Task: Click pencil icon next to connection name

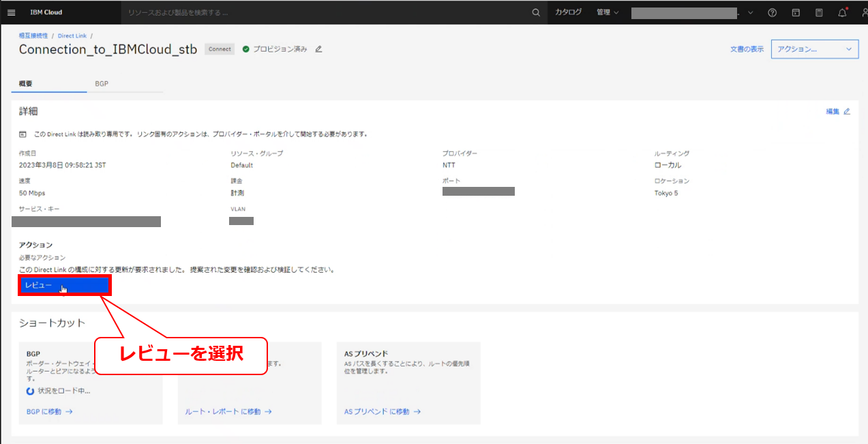Action: 318,49
